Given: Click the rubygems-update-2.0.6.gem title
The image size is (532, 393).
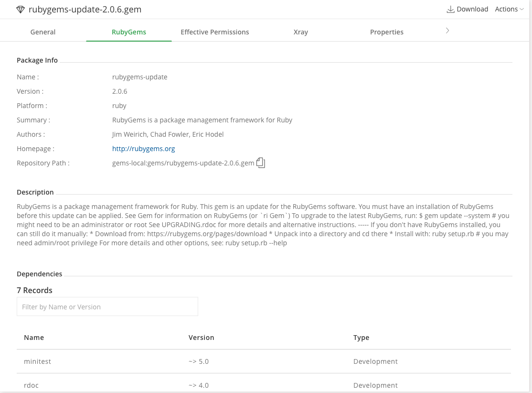Looking at the screenshot, I should tap(85, 10).
